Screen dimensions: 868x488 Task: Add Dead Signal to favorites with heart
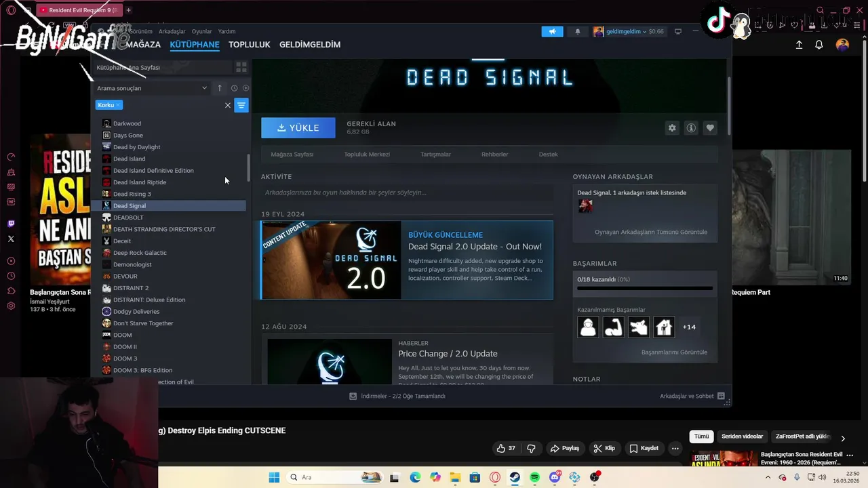[x=710, y=127]
